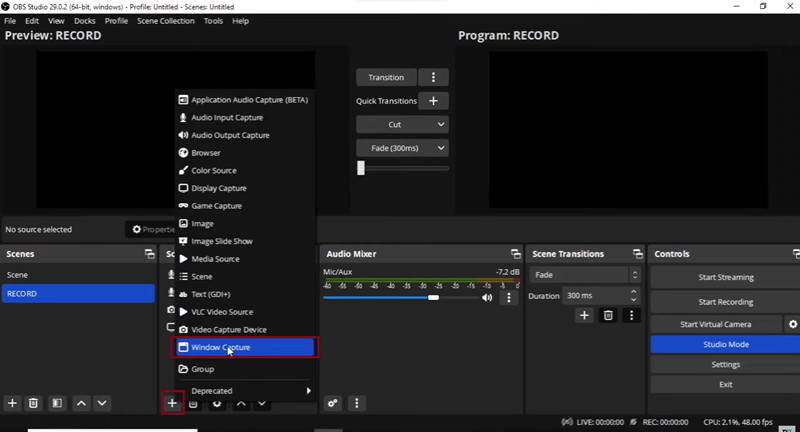Select Window Capture from the source menu
Viewport: 800px width, 432px height.
(245, 347)
